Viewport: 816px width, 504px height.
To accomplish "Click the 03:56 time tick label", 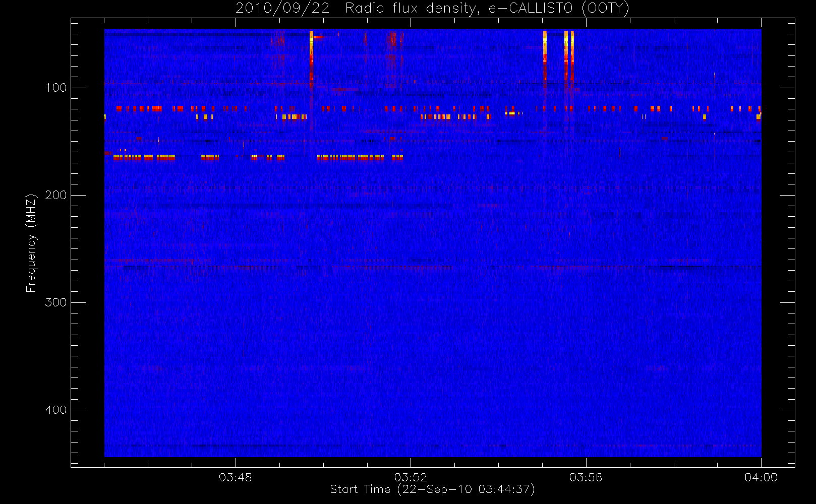I will tap(586, 477).
